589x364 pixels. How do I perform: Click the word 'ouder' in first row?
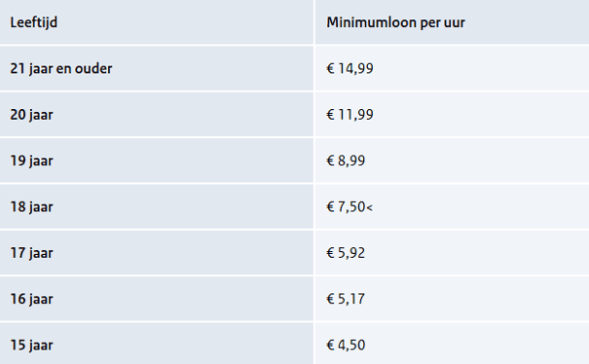pyautogui.click(x=93, y=69)
